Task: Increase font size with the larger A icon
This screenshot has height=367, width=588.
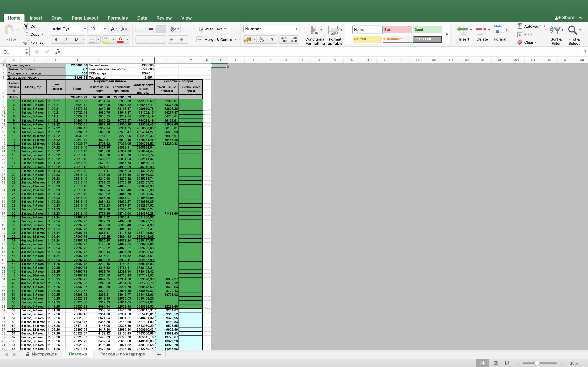Action: tap(114, 29)
